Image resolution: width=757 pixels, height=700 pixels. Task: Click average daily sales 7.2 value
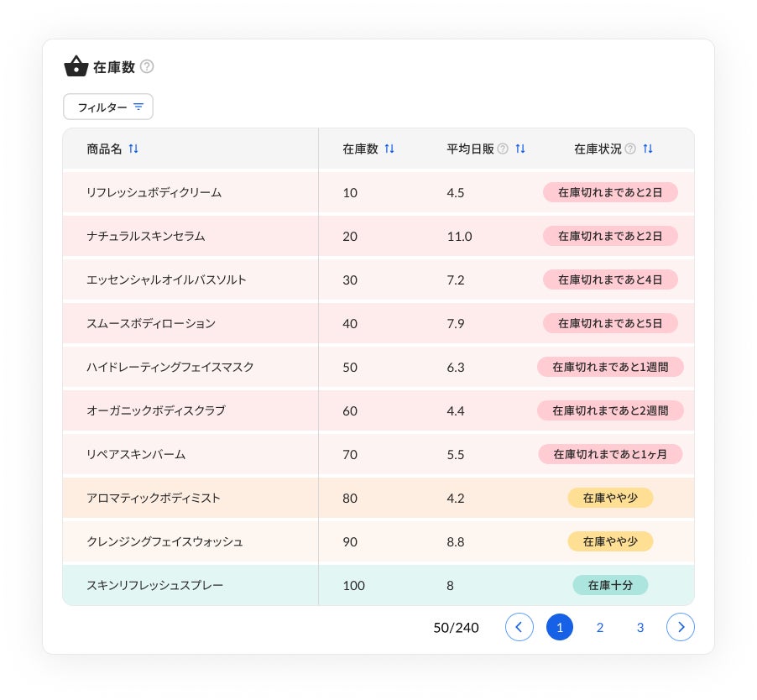(x=456, y=280)
